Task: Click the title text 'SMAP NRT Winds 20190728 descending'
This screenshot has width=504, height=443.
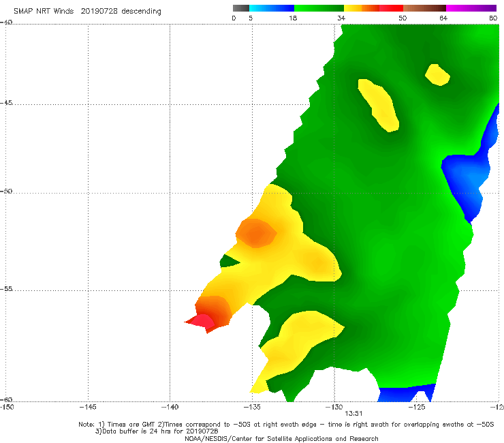Action: click(87, 11)
